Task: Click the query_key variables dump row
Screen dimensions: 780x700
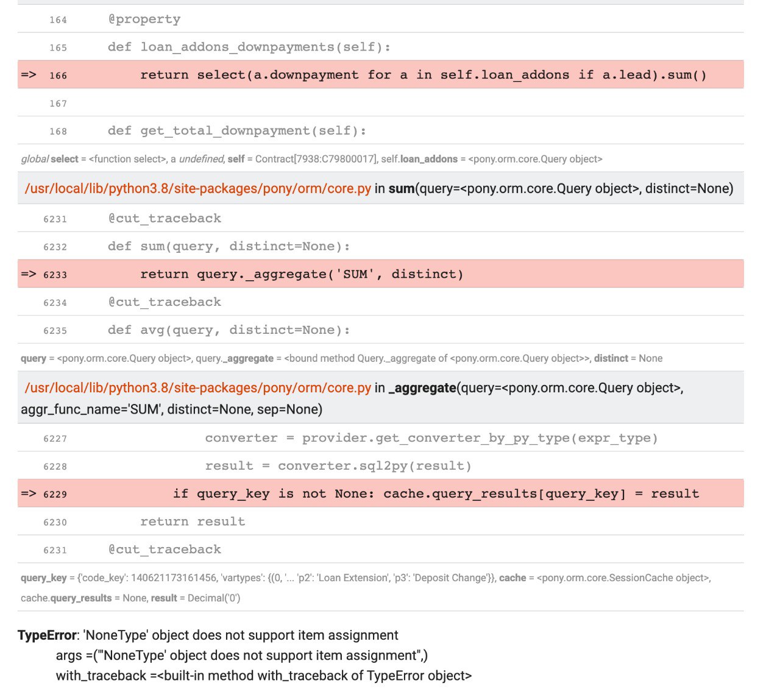Action: (366, 578)
